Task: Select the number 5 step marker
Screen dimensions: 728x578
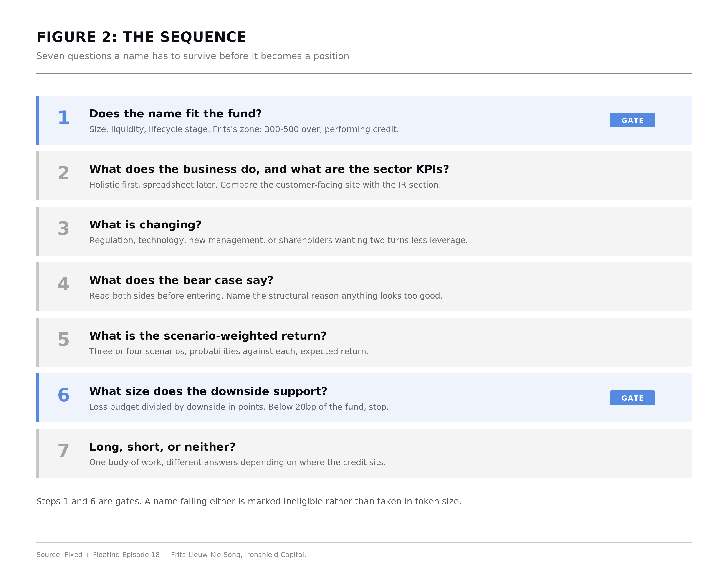Action: 63,340
